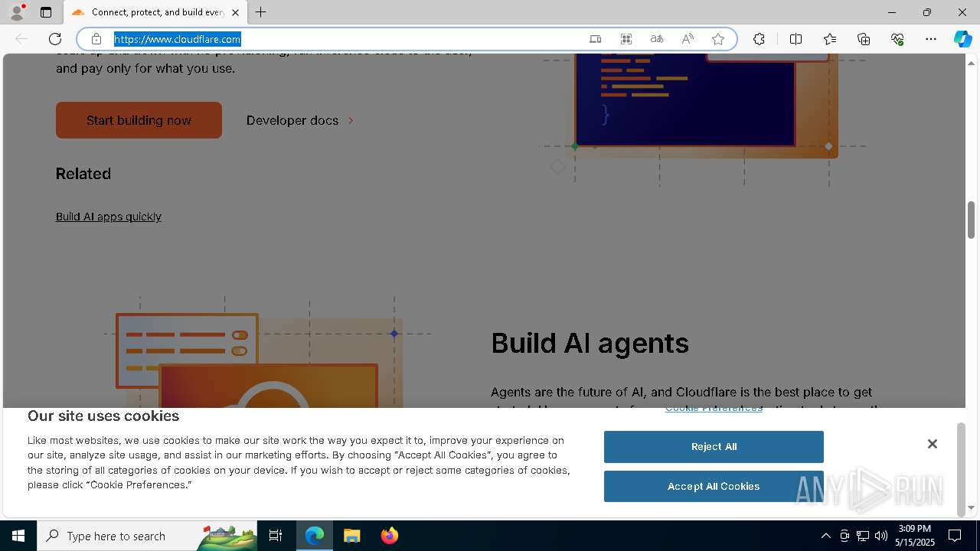This screenshot has width=980, height=551.
Task: Open Settings and more menu
Action: 931,39
